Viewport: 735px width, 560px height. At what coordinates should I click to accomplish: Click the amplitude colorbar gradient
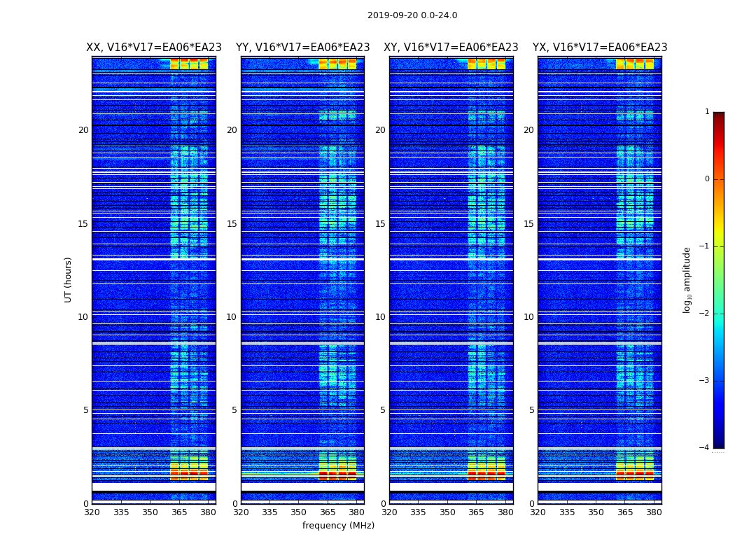pyautogui.click(x=718, y=280)
